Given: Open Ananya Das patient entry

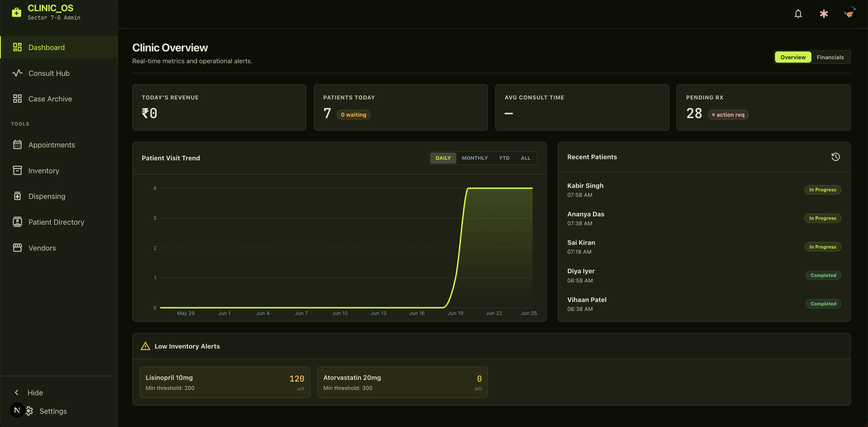Looking at the screenshot, I should pyautogui.click(x=704, y=218).
